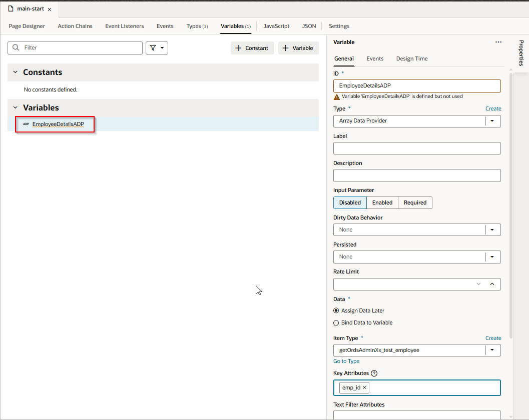This screenshot has width=529, height=420.
Task: Click the Go to Type link
Action: click(346, 361)
